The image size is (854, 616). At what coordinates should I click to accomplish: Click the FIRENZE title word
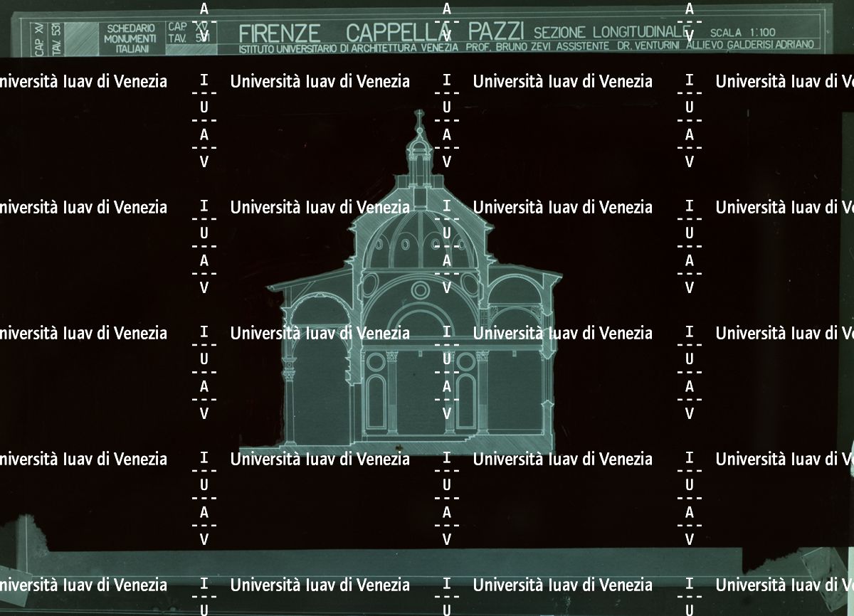279,32
